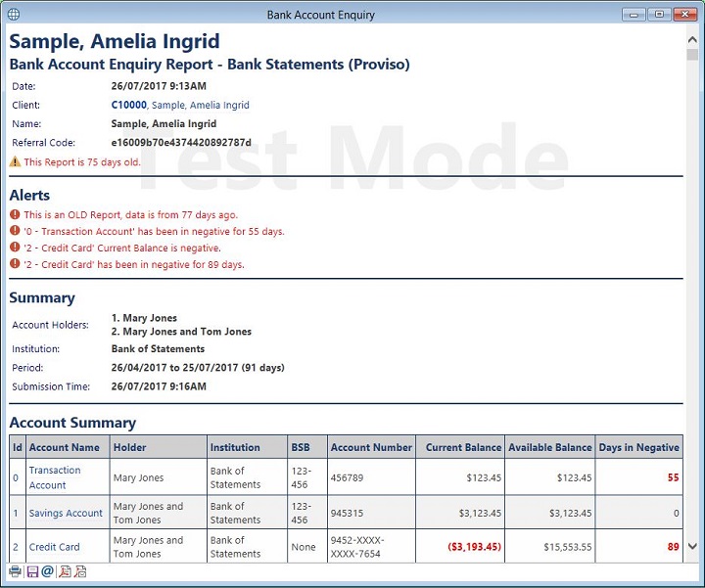Click the Account Name column header
705x588 pixels.
pyautogui.click(x=65, y=447)
